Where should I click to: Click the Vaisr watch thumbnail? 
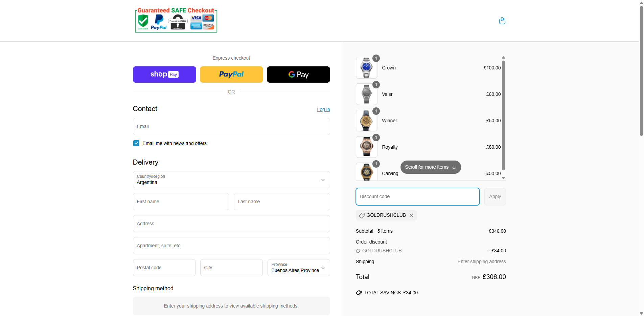coord(367,94)
